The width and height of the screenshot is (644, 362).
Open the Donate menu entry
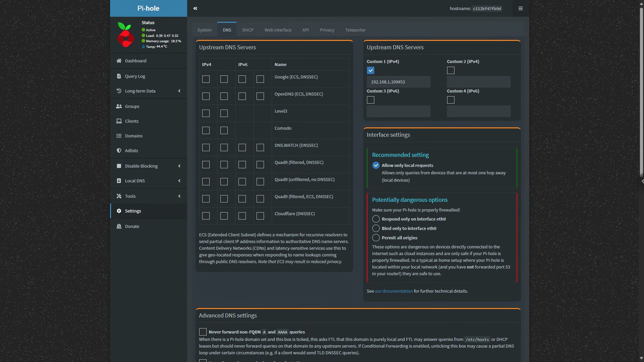(149, 226)
